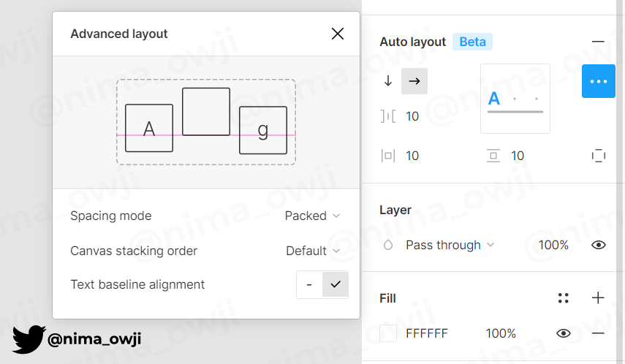Click the alignment grid box
The height and width of the screenshot is (364, 625).
[515, 99]
